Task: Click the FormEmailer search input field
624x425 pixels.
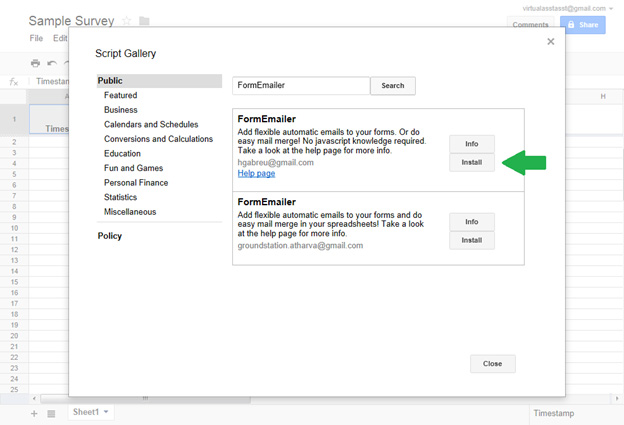Action: (x=300, y=86)
